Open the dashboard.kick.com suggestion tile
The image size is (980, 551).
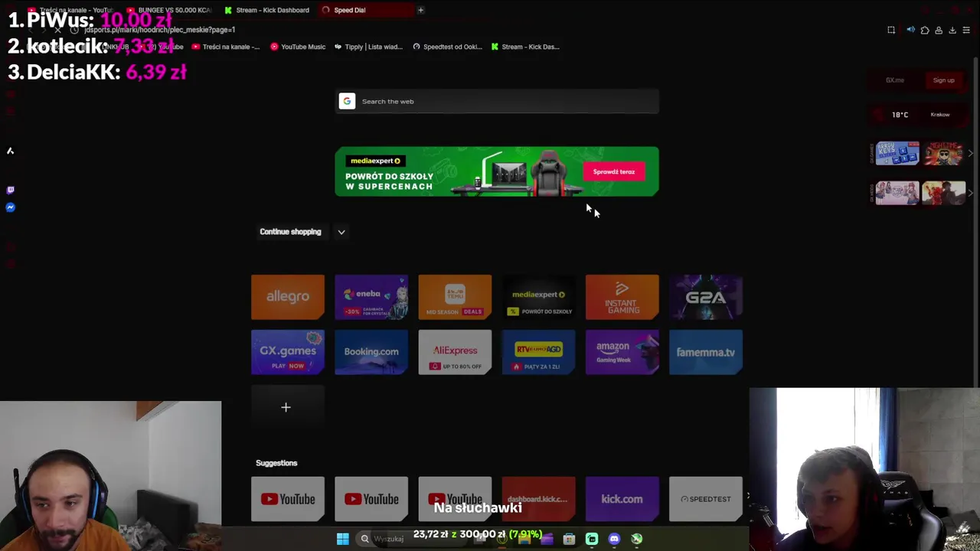point(538,499)
